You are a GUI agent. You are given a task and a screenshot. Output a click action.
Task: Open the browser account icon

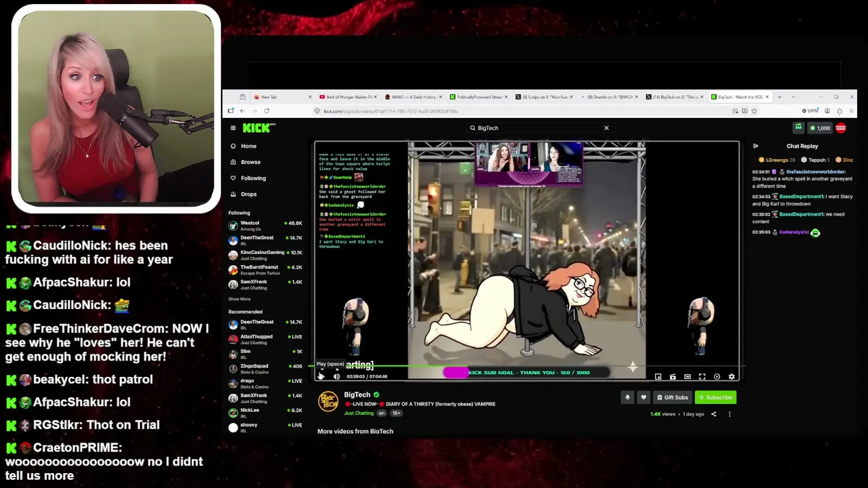[x=827, y=111]
